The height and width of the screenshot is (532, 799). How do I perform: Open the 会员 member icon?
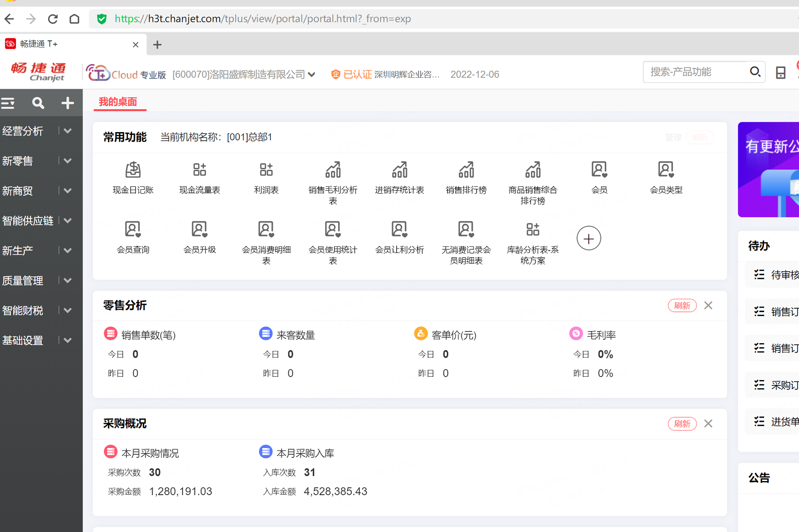tap(599, 170)
